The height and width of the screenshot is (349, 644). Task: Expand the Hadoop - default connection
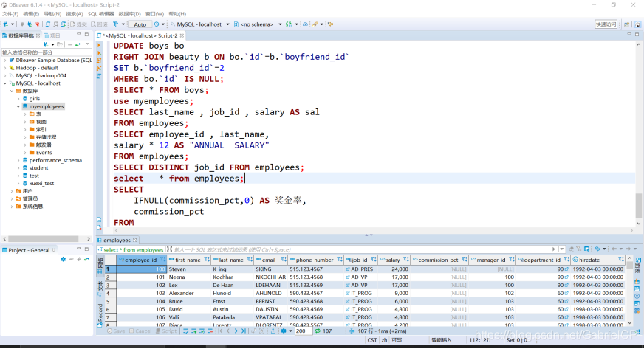pyautogui.click(x=5, y=68)
